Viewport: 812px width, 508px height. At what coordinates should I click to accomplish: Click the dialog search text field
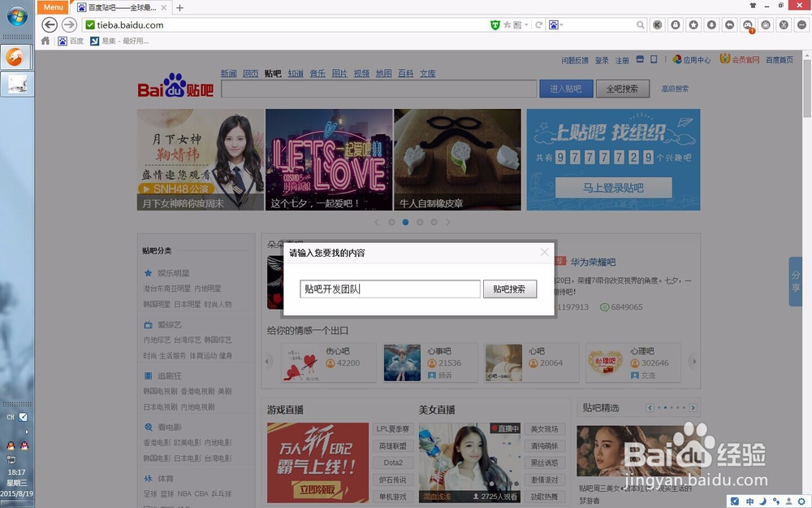tap(390, 289)
